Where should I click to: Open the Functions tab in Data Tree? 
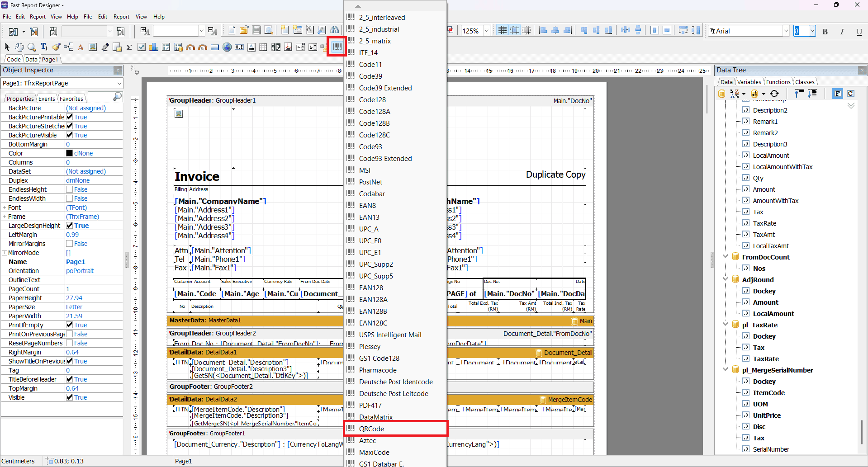(x=778, y=82)
